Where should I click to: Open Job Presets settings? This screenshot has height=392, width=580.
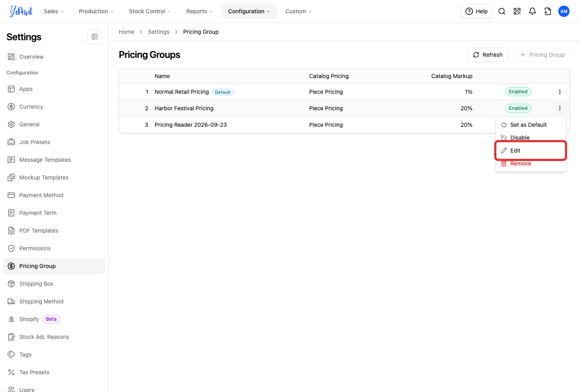coord(54,142)
